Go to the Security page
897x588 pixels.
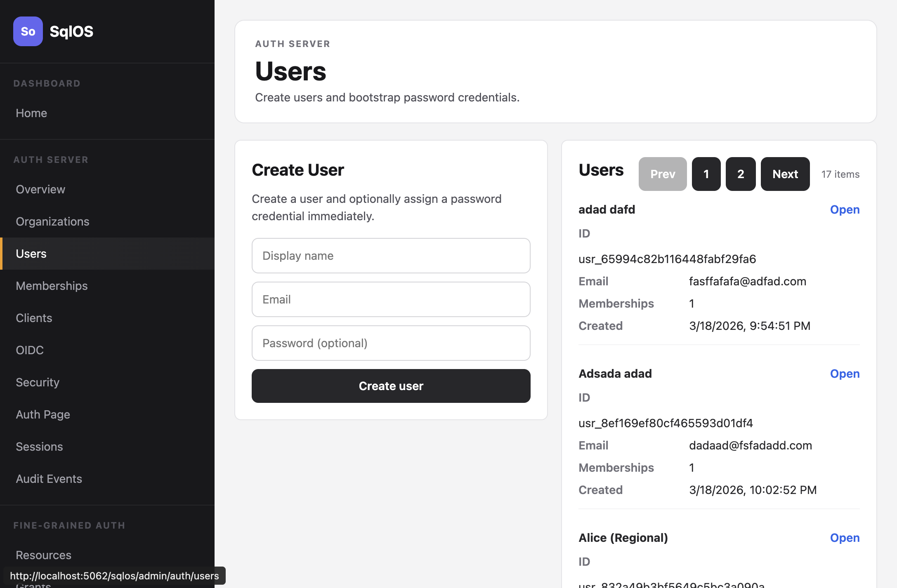pyautogui.click(x=38, y=382)
